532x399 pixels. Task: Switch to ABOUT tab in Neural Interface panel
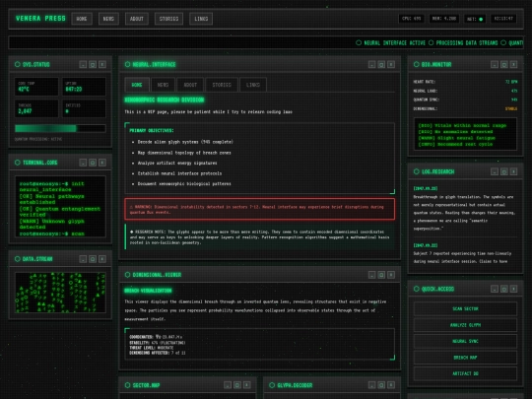[x=190, y=85]
